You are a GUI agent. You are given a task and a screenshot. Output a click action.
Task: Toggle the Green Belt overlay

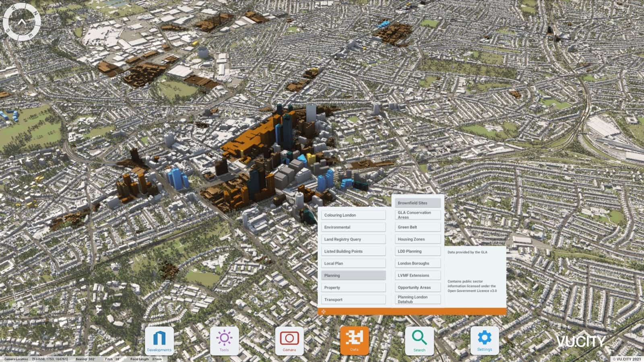[417, 227]
